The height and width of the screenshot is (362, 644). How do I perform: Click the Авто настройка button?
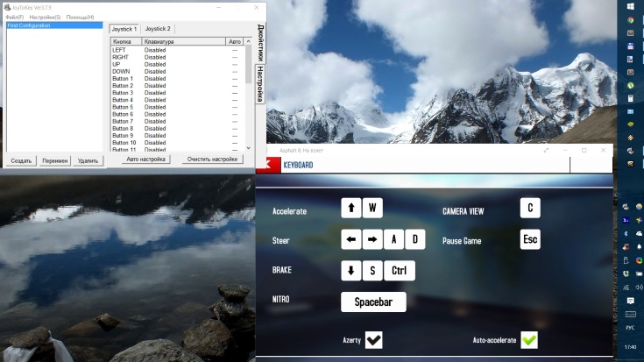[145, 160]
